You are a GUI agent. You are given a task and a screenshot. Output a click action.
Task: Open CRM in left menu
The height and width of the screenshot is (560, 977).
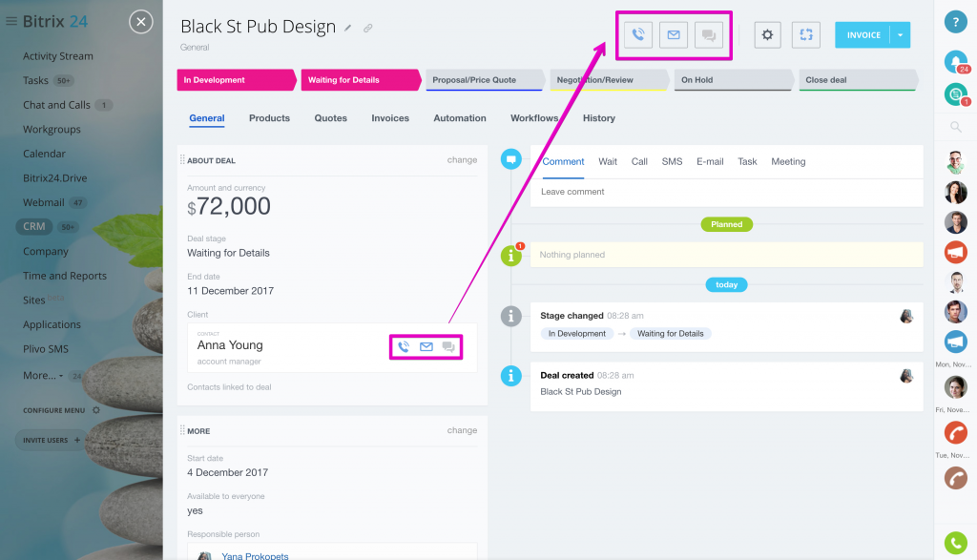(x=34, y=227)
